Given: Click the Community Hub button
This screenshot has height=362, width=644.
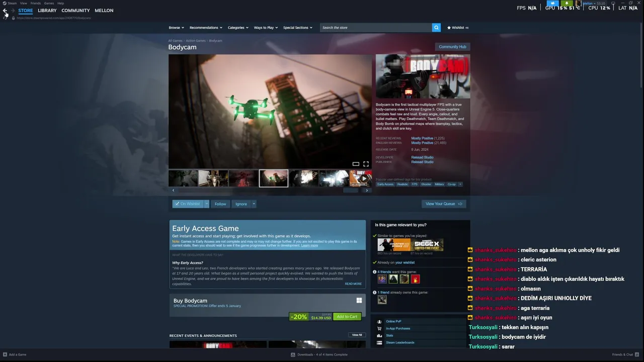Looking at the screenshot, I should click(452, 47).
